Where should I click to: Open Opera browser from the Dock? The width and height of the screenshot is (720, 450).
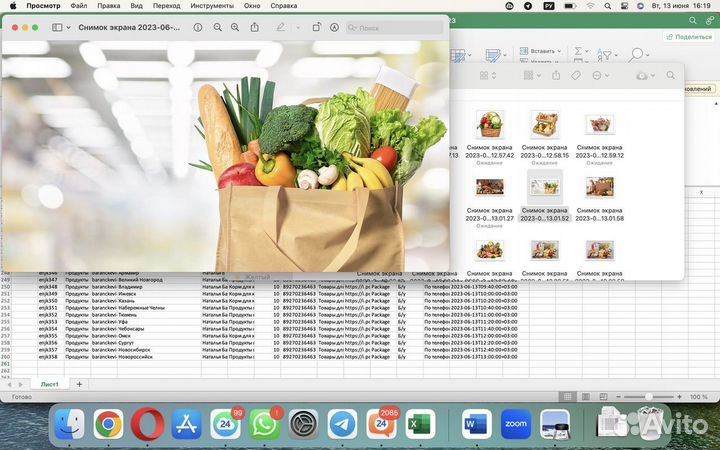pos(147,424)
